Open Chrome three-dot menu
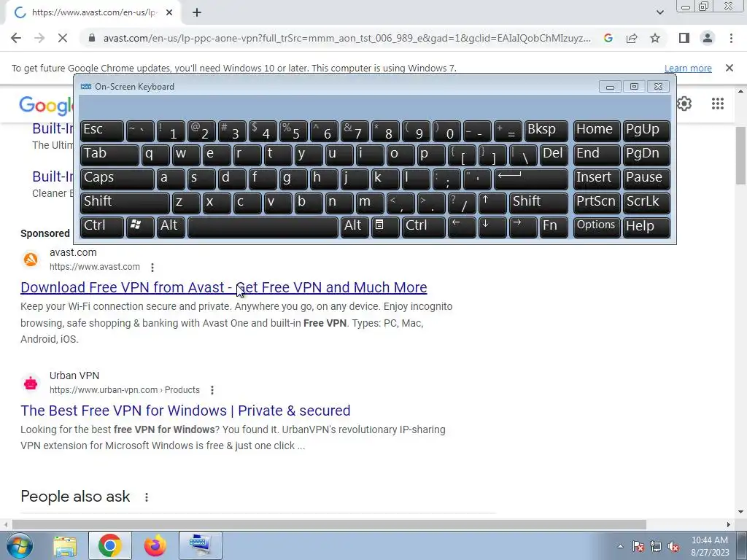The image size is (747, 560). (x=731, y=38)
